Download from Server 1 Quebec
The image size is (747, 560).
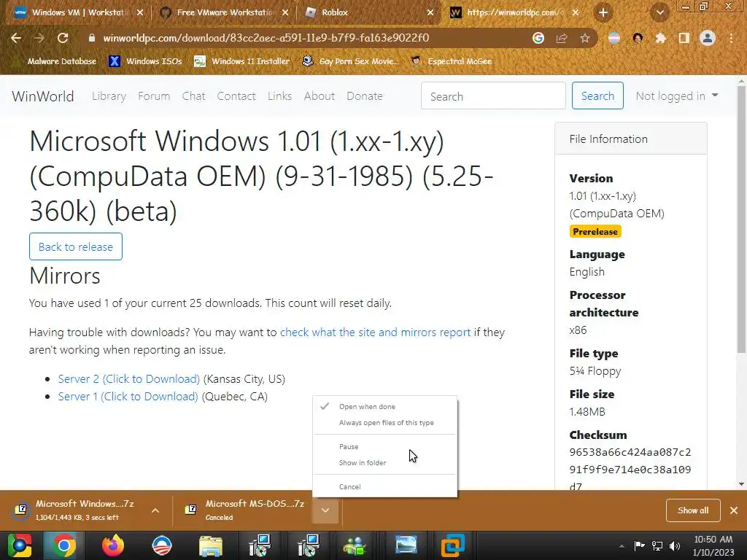click(x=128, y=397)
